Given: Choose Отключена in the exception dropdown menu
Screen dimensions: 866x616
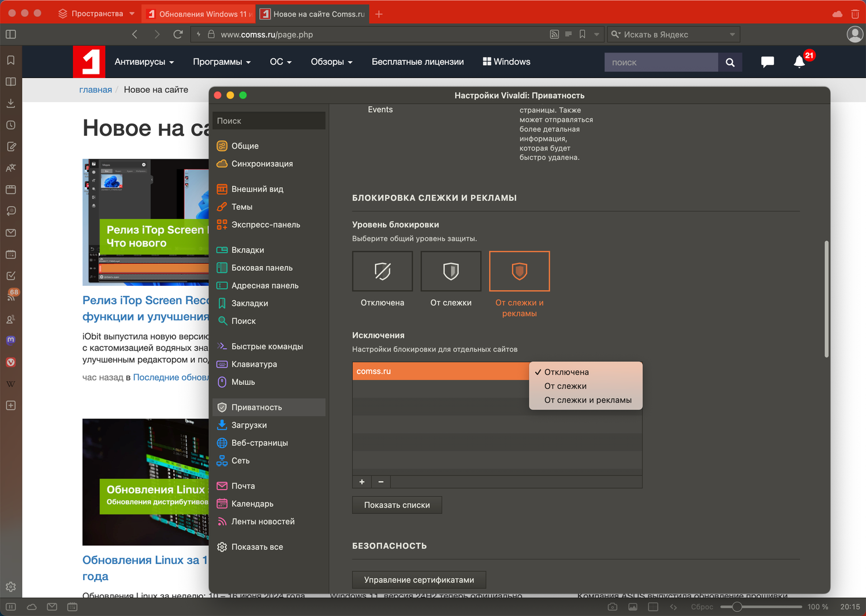Looking at the screenshot, I should click(585, 372).
